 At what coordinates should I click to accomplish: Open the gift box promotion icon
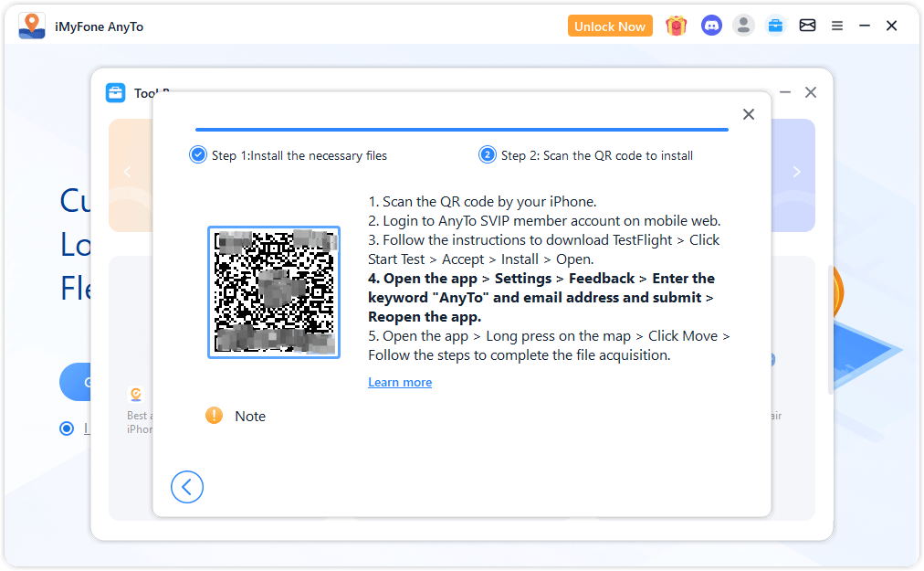pos(677,26)
